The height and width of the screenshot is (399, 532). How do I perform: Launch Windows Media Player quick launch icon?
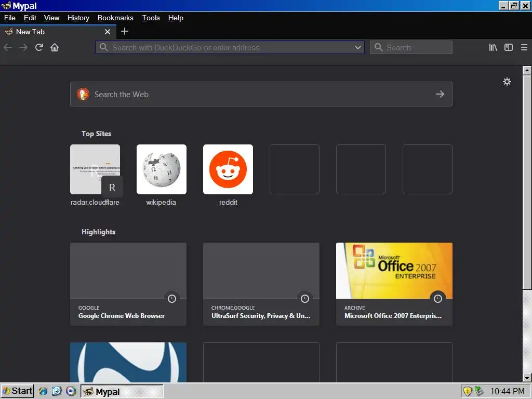[x=71, y=391]
